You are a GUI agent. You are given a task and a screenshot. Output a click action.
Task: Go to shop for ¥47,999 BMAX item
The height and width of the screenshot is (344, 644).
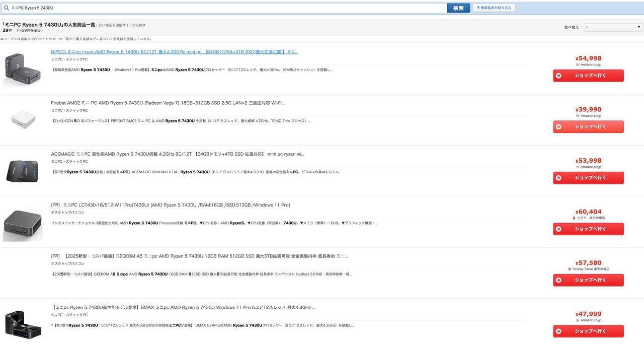click(588, 331)
